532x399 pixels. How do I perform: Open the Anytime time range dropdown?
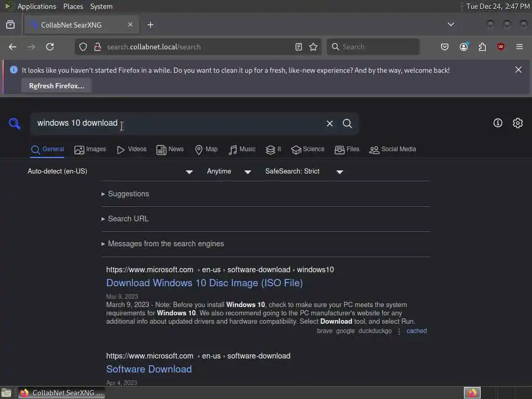[229, 171]
